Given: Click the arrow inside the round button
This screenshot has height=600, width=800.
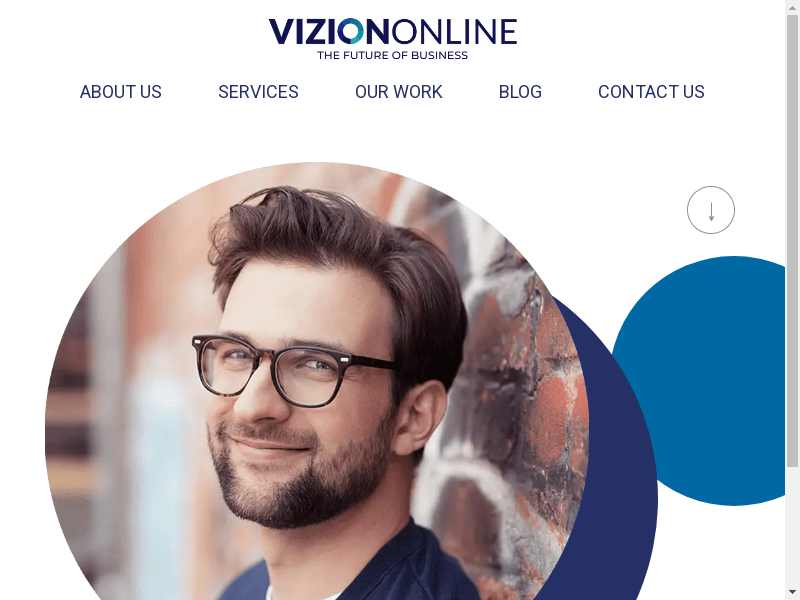Looking at the screenshot, I should (x=711, y=211).
